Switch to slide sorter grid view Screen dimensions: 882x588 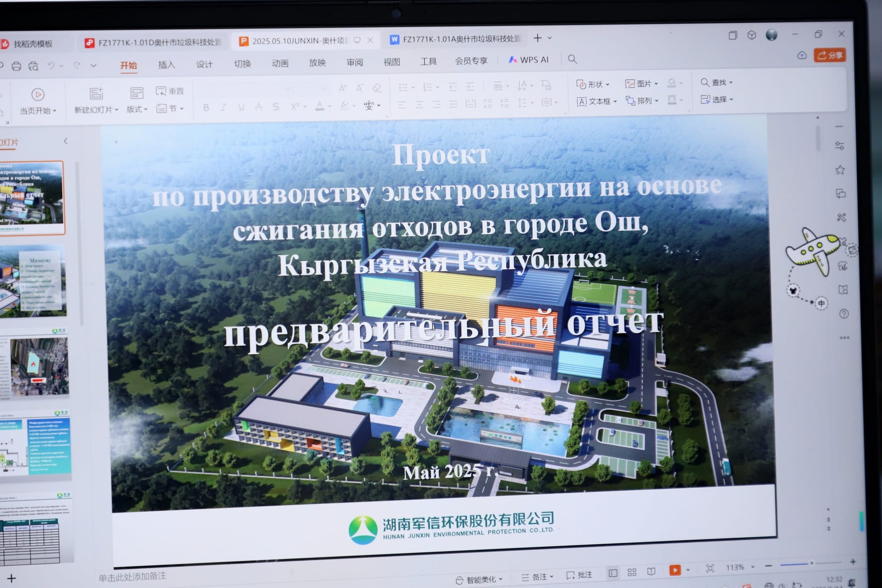click(x=632, y=572)
